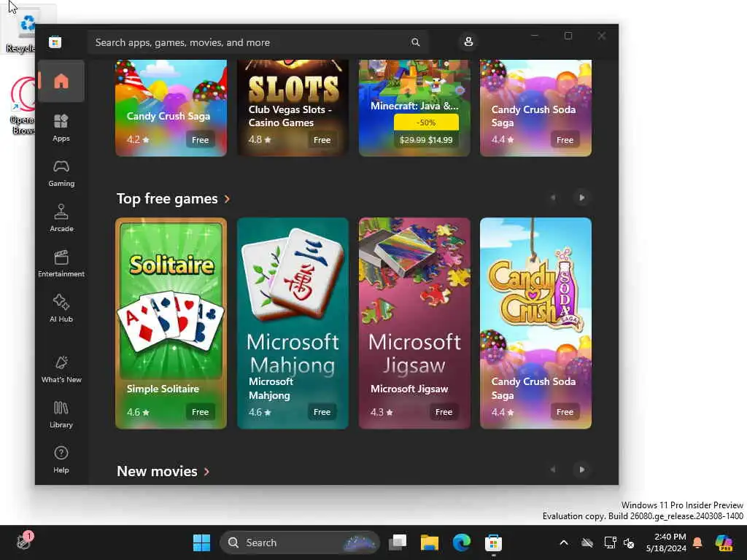Open the Minecraft: Java card
Viewport: 747px width, 560px height.
coord(414,108)
